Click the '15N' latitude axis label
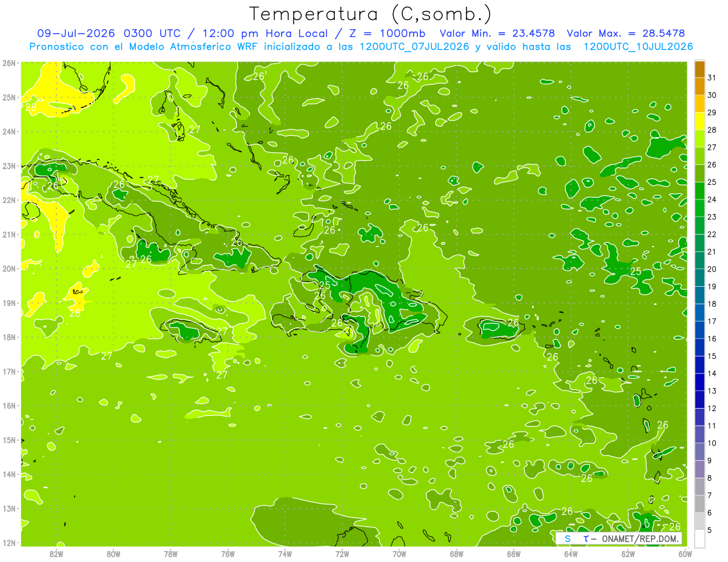This screenshot has height=562, width=728. pos(8,440)
